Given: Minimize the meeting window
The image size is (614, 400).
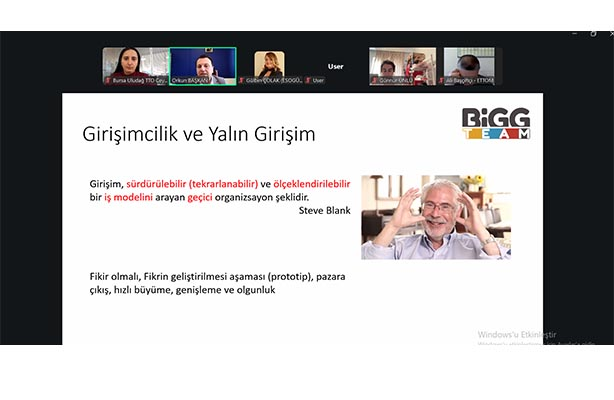Looking at the screenshot, I should point(574,34).
